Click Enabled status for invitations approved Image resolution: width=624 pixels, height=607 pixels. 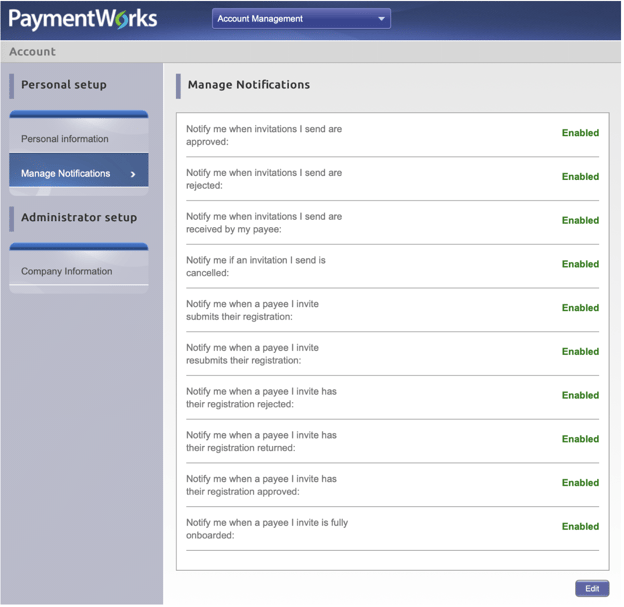tap(581, 133)
